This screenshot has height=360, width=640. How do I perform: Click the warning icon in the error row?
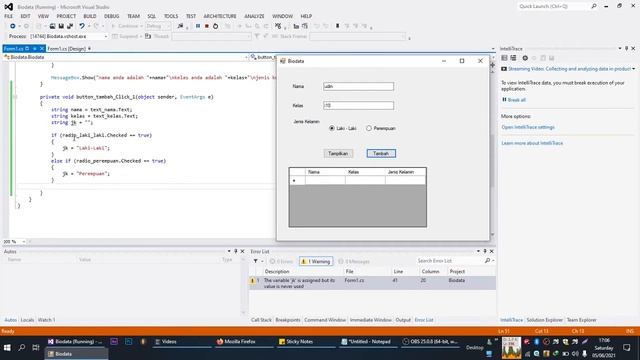(x=252, y=281)
